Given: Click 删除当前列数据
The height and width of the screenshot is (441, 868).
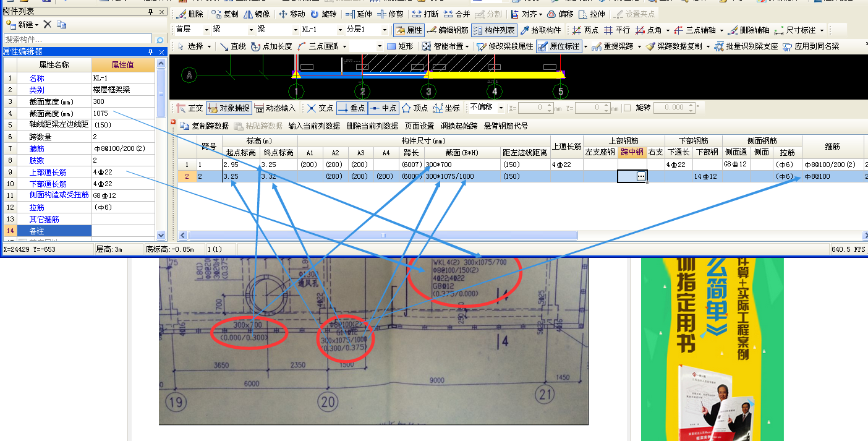Looking at the screenshot, I should tap(372, 126).
